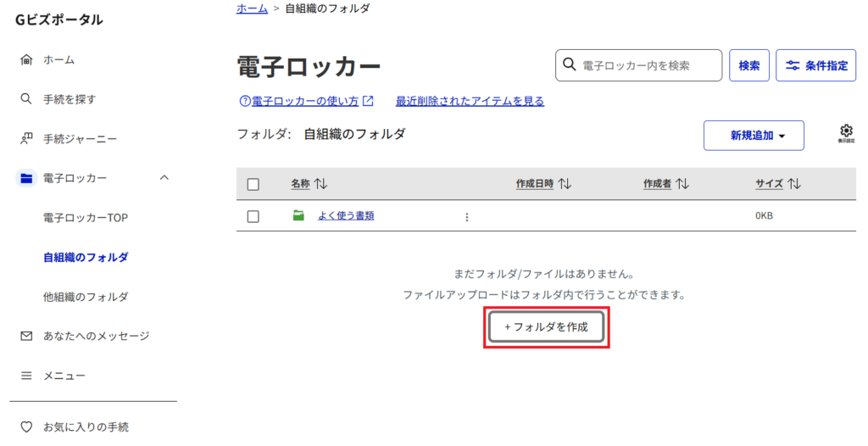This screenshot has height=446, width=868.
Task: Toggle the select-all checkbox in table header
Action: point(253,184)
